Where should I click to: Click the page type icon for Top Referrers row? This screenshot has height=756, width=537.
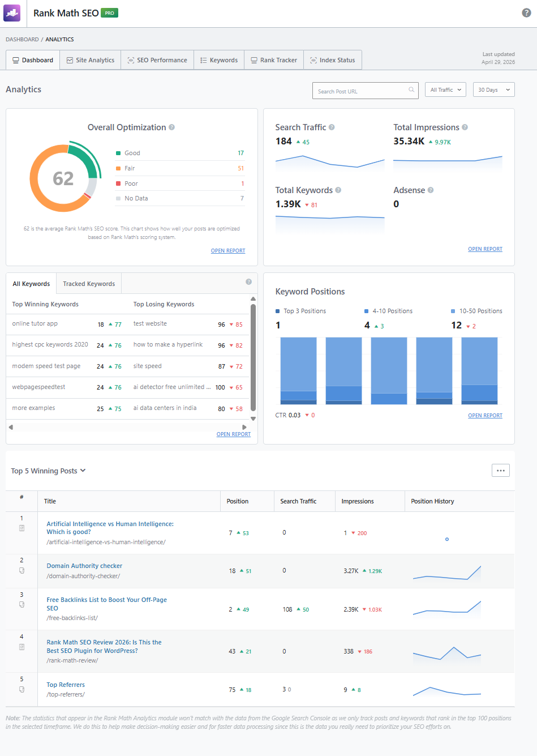coord(22,689)
